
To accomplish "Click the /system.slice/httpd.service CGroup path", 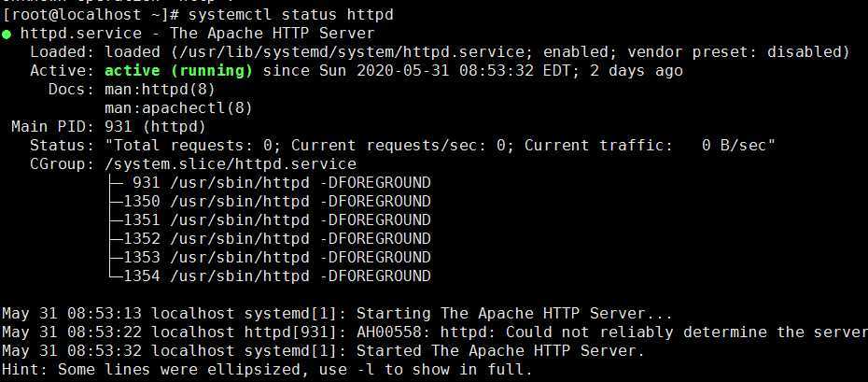I will [231, 164].
